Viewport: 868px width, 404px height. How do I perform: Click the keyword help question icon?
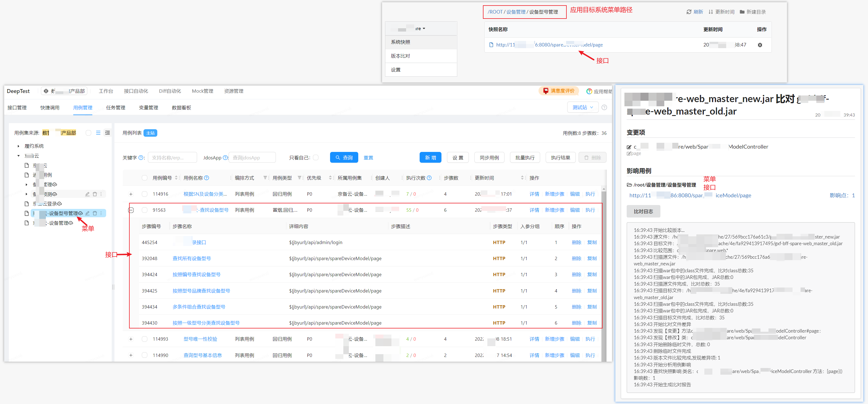[x=141, y=157]
